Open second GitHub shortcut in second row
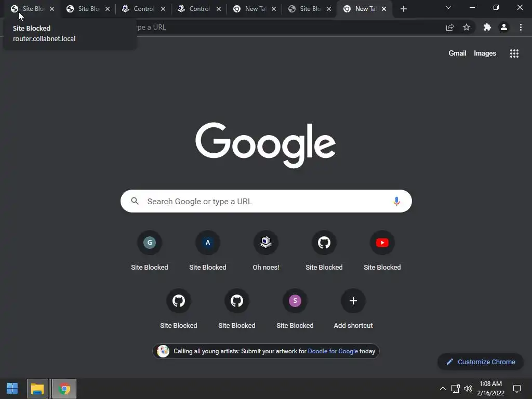This screenshot has height=399, width=532. click(x=237, y=309)
